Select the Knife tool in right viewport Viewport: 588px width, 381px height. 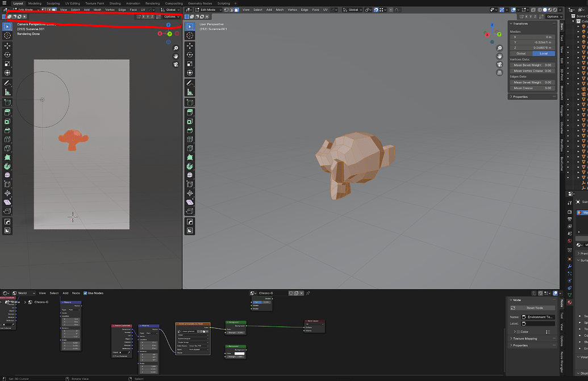point(190,148)
